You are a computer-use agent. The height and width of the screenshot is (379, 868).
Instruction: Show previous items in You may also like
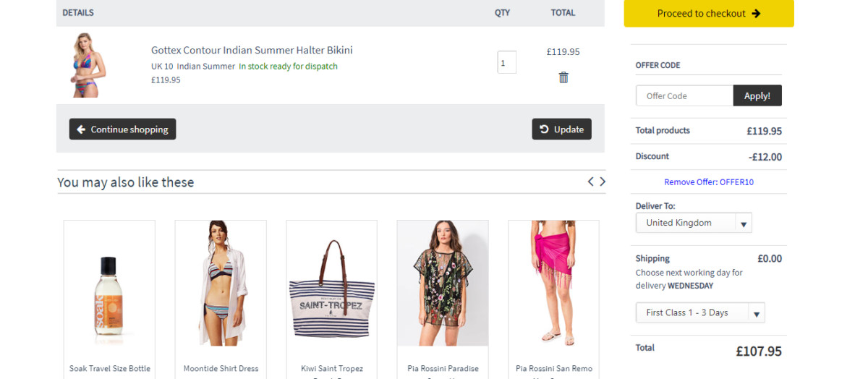pos(591,182)
